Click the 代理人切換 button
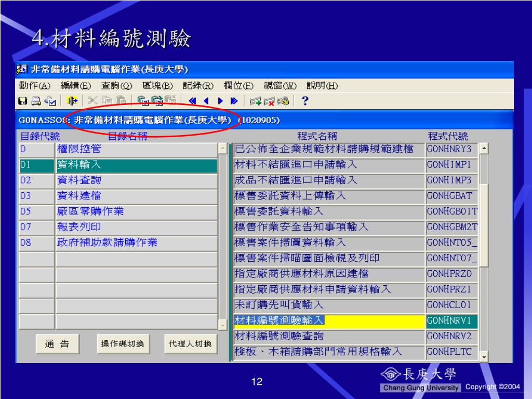Screen dimensions: 532x399 click(190, 344)
